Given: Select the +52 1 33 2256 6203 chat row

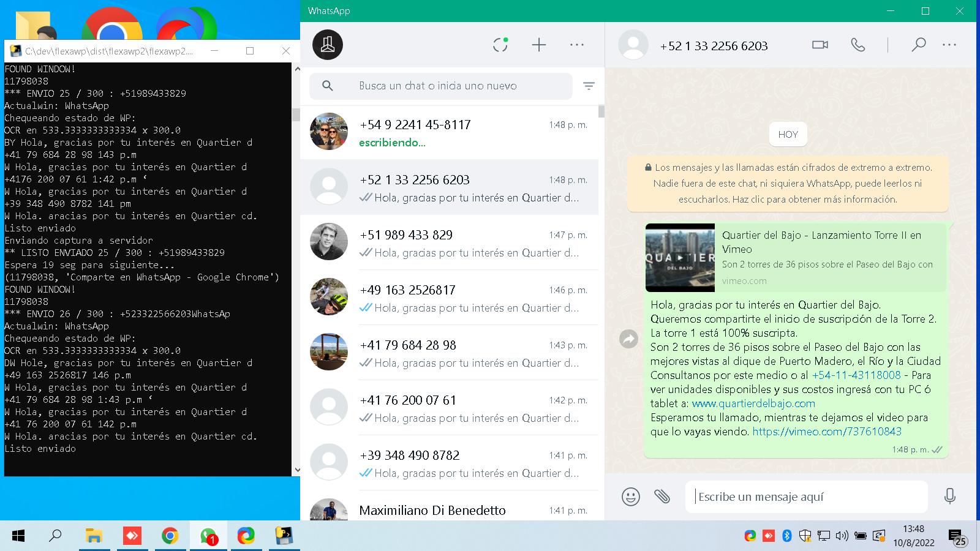Looking at the screenshot, I should pyautogui.click(x=449, y=187).
